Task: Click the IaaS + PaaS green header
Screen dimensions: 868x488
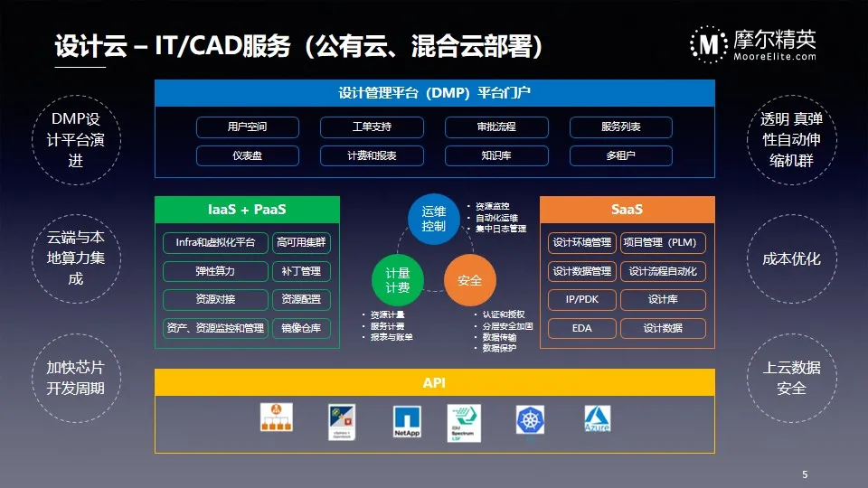Action: (247, 210)
